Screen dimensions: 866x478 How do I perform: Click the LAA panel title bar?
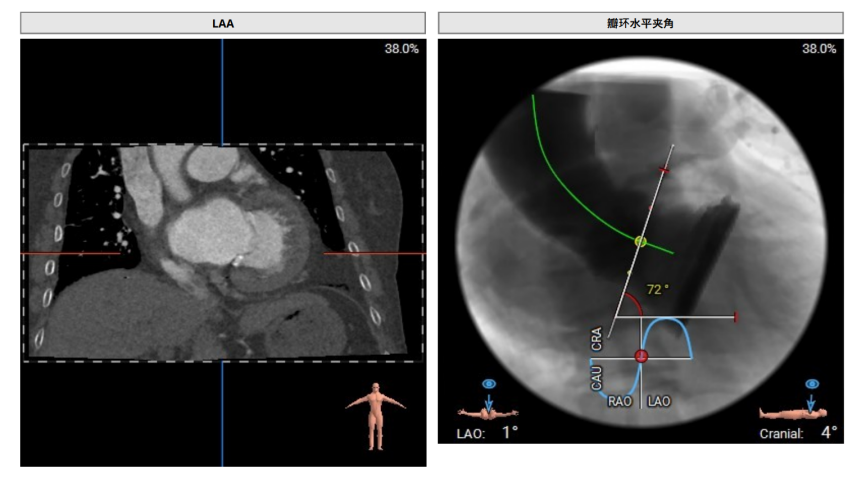(223, 23)
